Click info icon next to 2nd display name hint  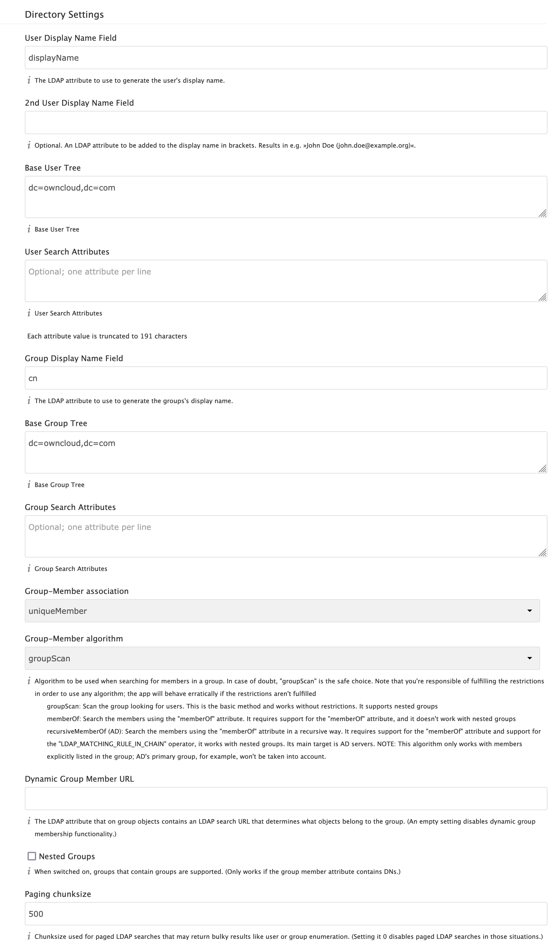[x=29, y=145]
